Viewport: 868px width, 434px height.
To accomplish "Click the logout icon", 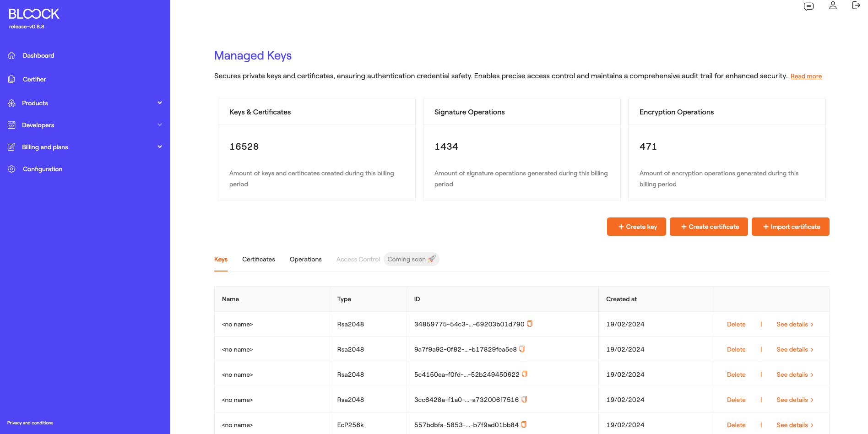I will (856, 5).
